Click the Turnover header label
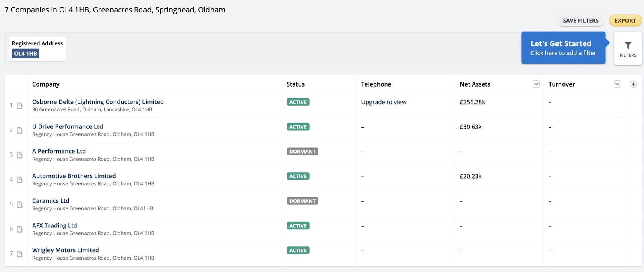The height and width of the screenshot is (272, 644). click(561, 84)
